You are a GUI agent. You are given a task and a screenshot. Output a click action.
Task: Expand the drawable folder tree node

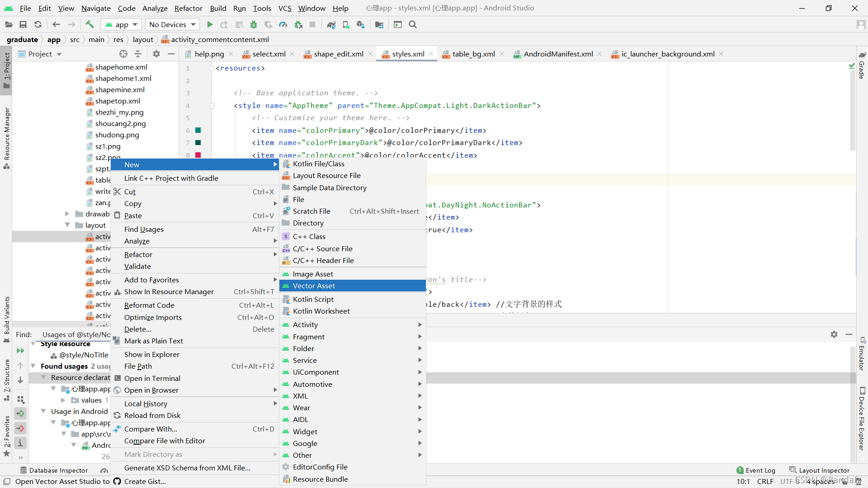(67, 214)
